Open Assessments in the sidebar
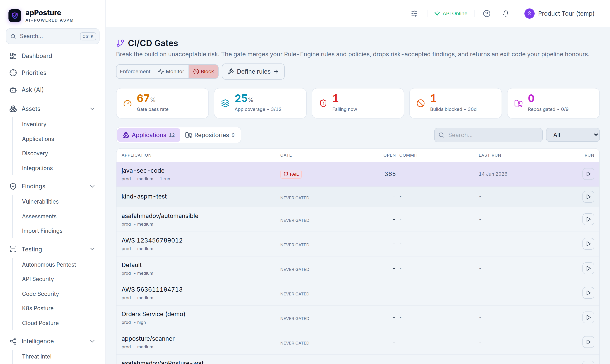This screenshot has width=610, height=364. tap(39, 216)
